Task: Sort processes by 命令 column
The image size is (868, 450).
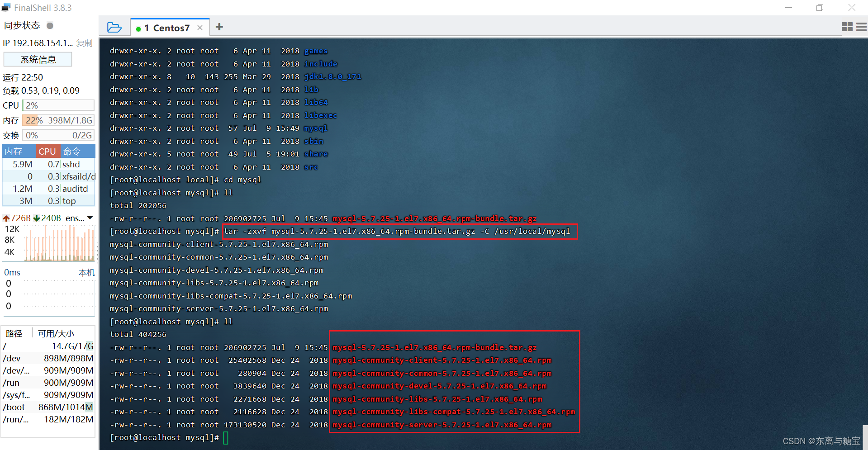Action: tap(77, 151)
